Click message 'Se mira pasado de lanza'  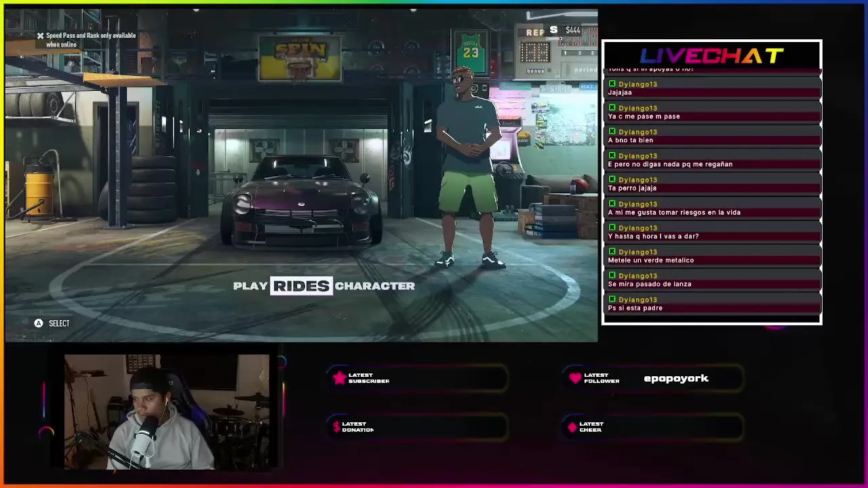pyautogui.click(x=650, y=284)
